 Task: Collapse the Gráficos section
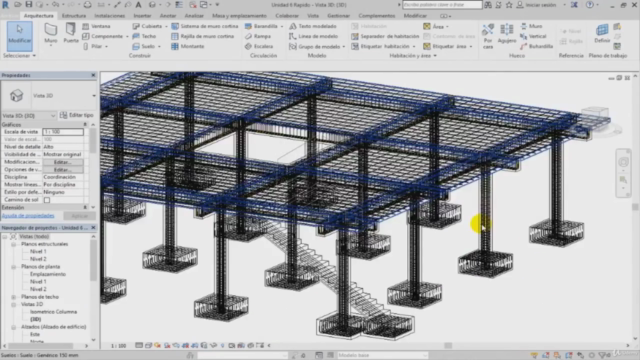(85, 124)
